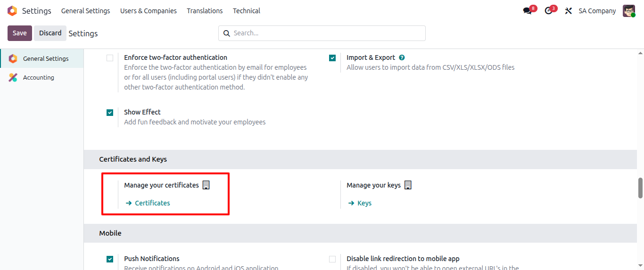Select the General Settings sidebar tab
The image size is (644, 270).
click(45, 59)
